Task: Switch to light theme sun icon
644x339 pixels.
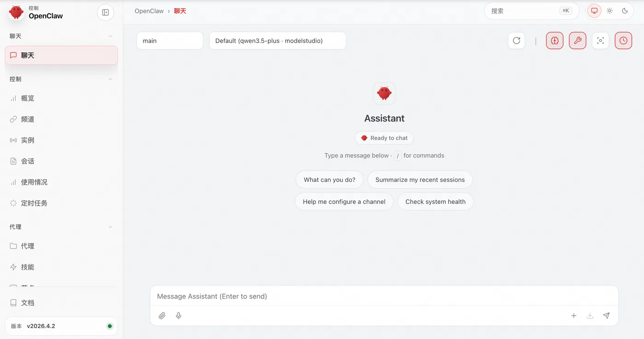Action: click(609, 11)
